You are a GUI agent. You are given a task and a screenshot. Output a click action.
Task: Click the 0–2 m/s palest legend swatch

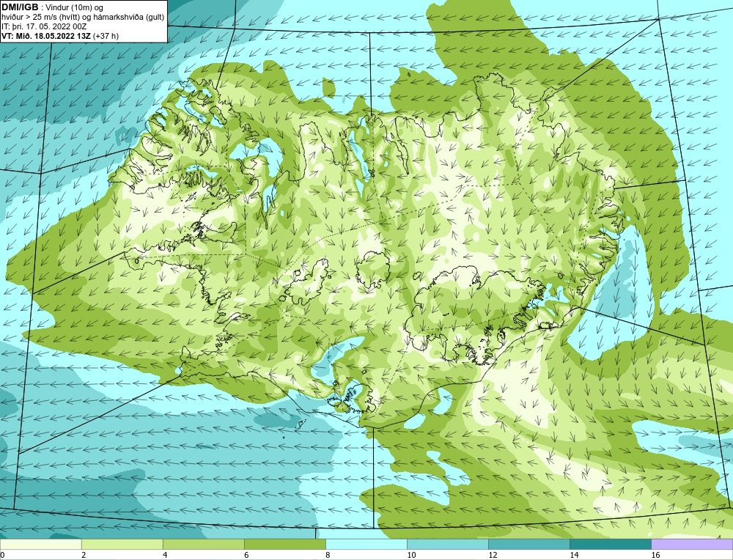(40, 544)
